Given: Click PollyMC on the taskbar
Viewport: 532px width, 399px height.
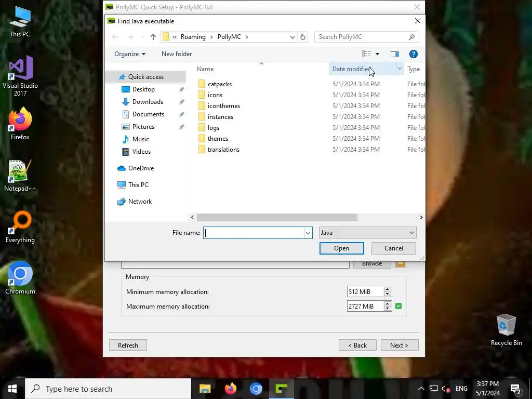Looking at the screenshot, I should click(282, 389).
